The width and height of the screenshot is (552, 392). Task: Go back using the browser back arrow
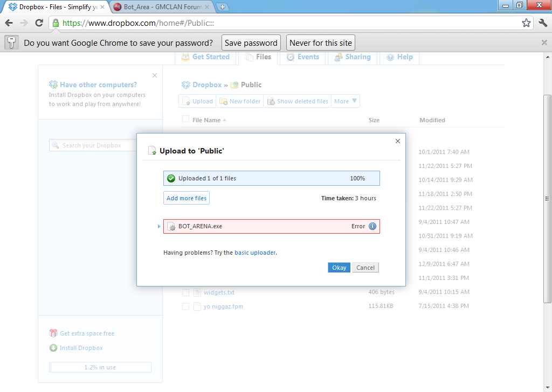(x=9, y=23)
